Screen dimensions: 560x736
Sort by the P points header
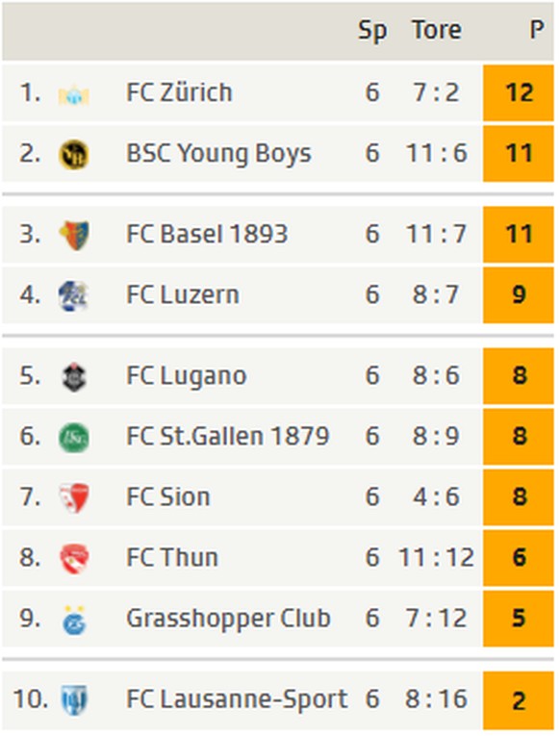click(x=537, y=30)
